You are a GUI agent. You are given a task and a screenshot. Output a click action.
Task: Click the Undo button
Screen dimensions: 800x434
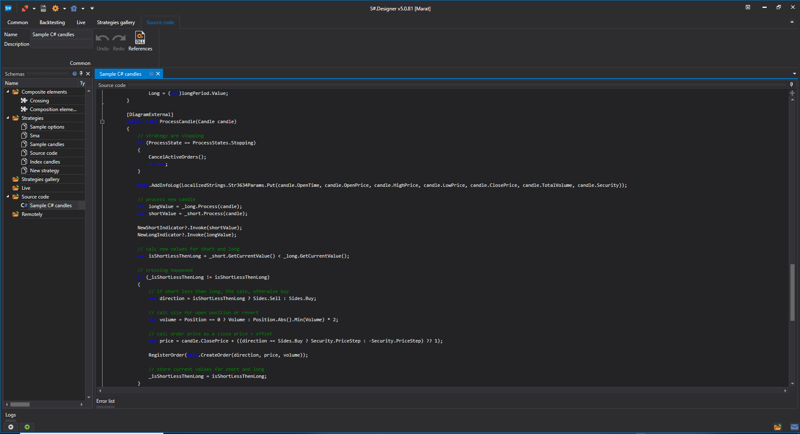pos(102,41)
